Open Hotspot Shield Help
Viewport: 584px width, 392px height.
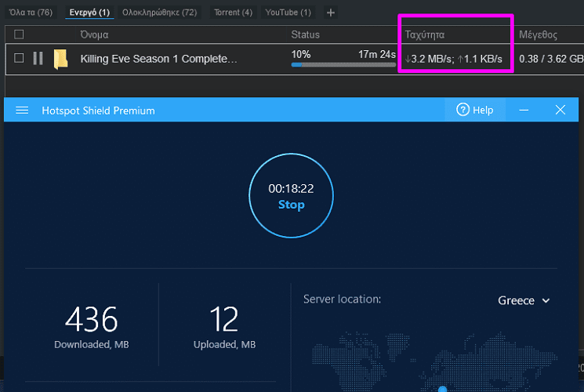[475, 110]
